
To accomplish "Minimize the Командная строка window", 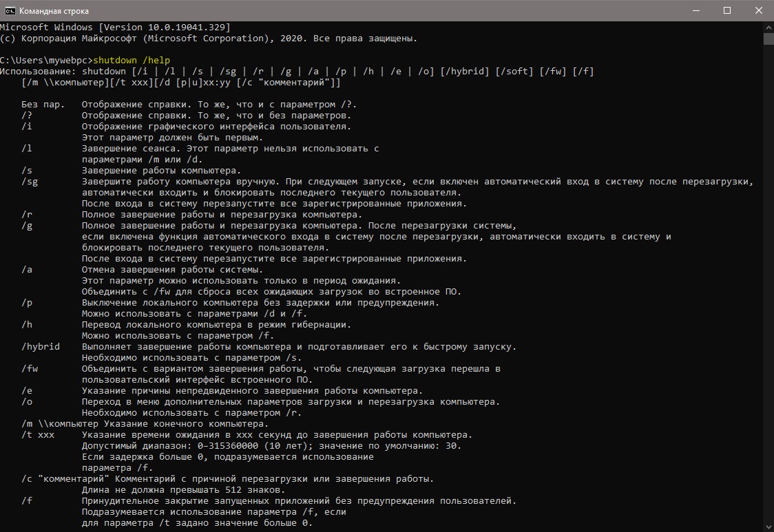I will pos(696,10).
